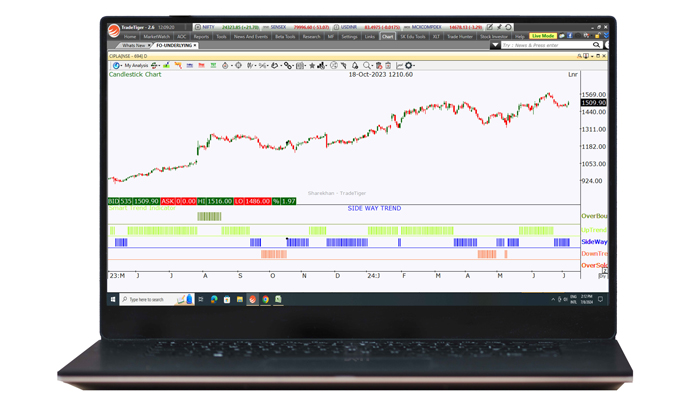Image resolution: width=700 pixels, height=402 pixels.
Task: Click the plain trash bin icon
Action: [x=388, y=66]
